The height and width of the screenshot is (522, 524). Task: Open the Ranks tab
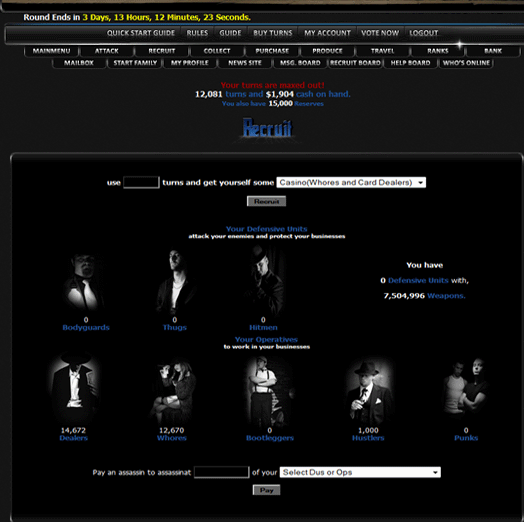[437, 51]
